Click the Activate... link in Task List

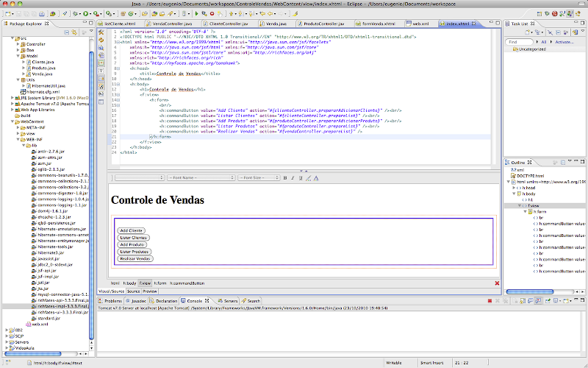tap(564, 42)
